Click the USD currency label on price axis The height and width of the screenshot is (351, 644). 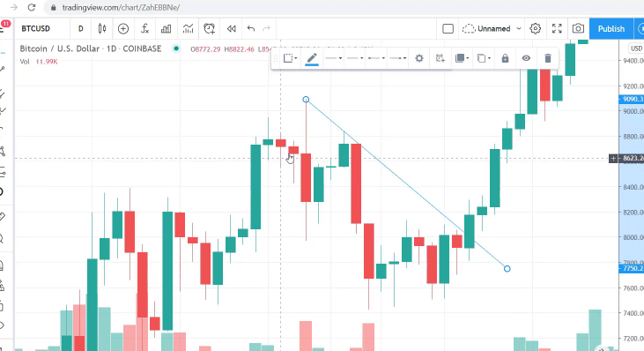(x=636, y=49)
